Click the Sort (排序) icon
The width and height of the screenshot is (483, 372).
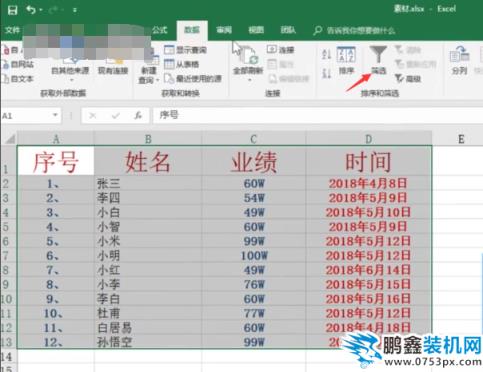point(346,55)
